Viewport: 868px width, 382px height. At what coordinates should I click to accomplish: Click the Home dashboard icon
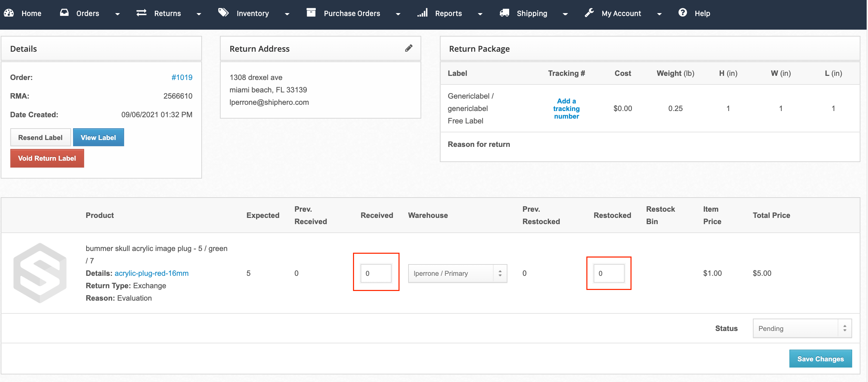click(x=9, y=13)
